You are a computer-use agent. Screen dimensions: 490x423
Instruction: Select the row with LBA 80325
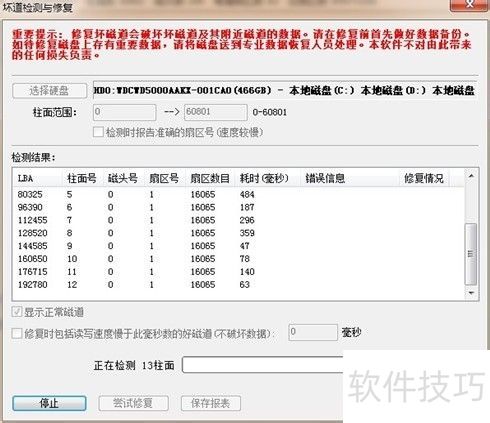[x=238, y=194]
